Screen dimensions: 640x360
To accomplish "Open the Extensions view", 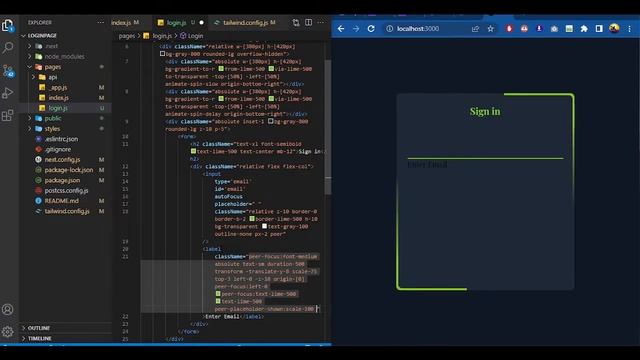I will pos(8,116).
